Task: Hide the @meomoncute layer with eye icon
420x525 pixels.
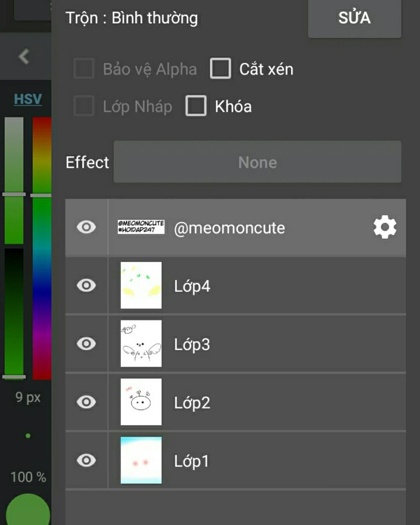Action: click(86, 227)
